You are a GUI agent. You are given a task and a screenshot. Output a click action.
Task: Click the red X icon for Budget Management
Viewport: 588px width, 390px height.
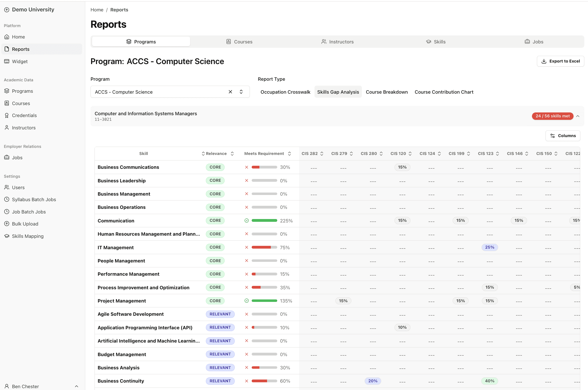[246, 354]
